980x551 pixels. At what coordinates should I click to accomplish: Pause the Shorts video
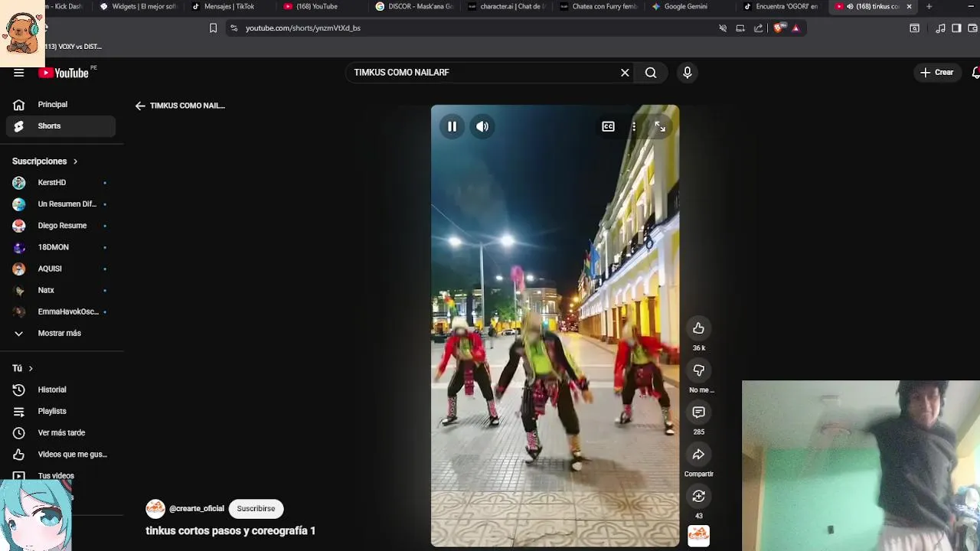pos(452,126)
